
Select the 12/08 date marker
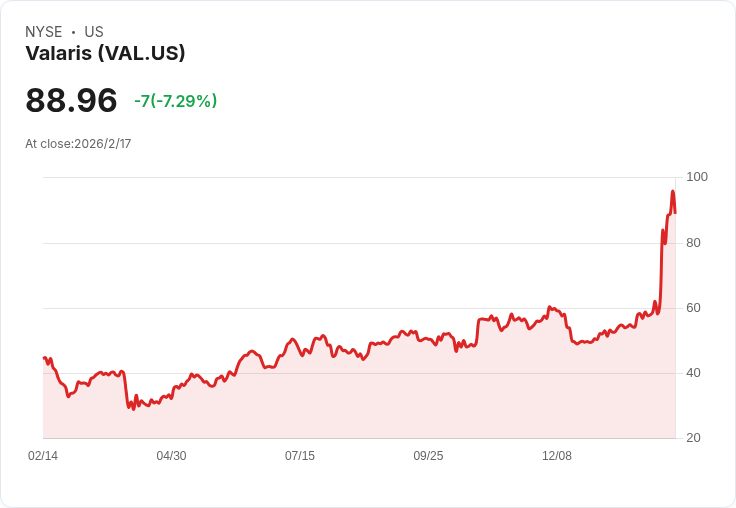(557, 456)
